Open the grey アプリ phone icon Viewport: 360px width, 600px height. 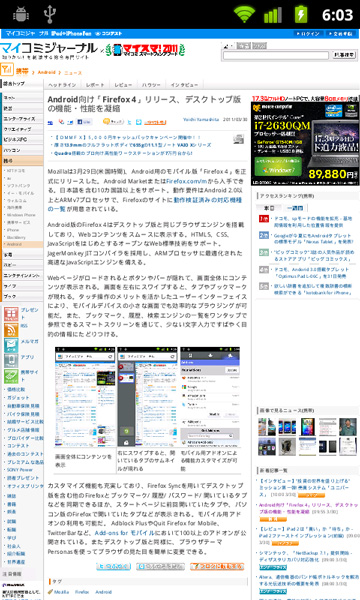point(11,361)
